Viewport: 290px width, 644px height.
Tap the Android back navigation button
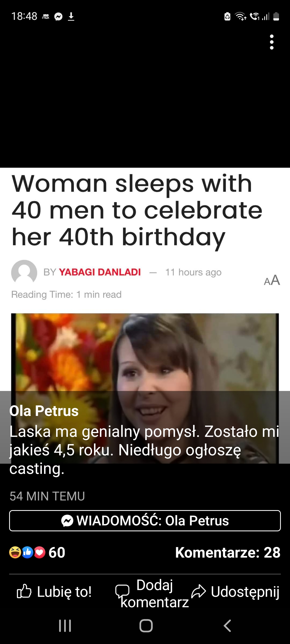pyautogui.click(x=227, y=626)
